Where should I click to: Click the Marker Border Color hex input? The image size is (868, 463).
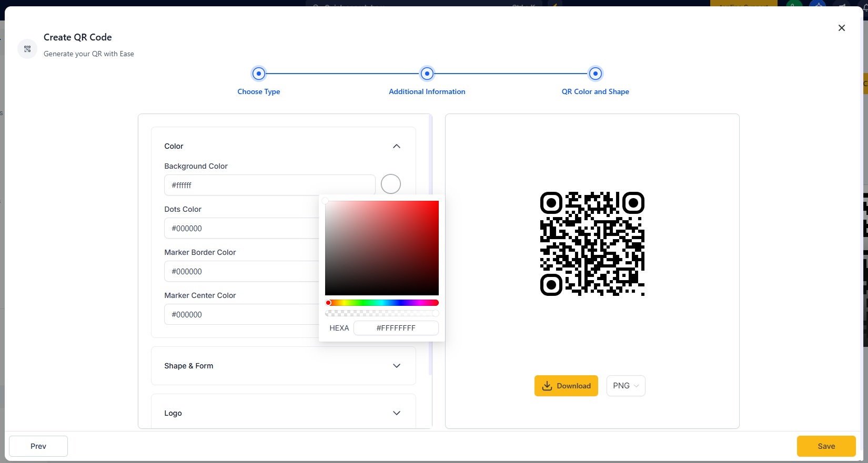242,271
